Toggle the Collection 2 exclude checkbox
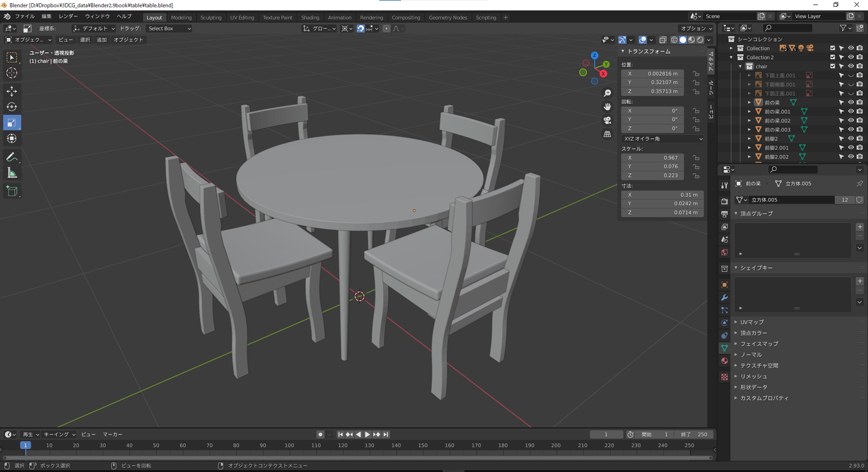The height and width of the screenshot is (472, 868). tap(832, 57)
